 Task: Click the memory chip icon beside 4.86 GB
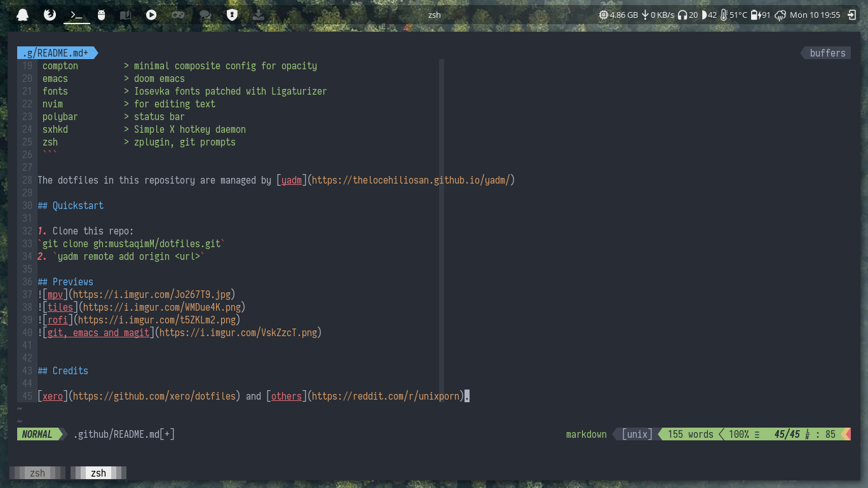pos(603,15)
